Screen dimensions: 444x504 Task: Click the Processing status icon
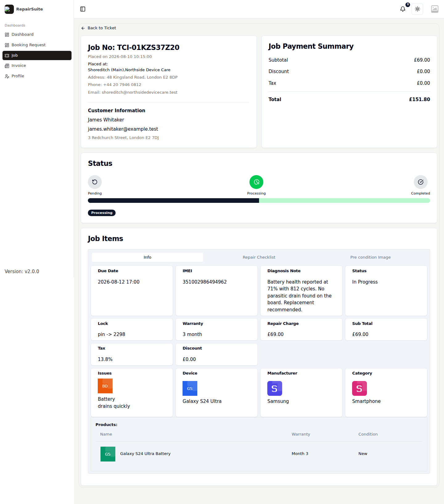[256, 182]
